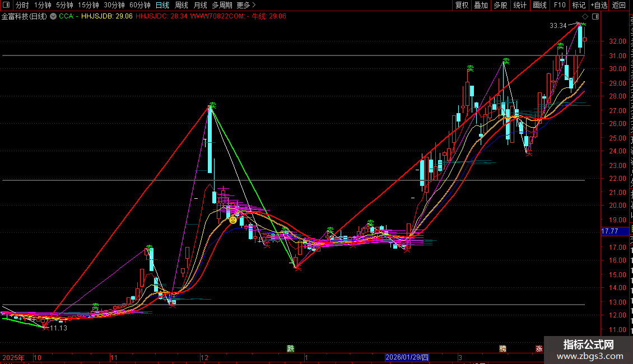Click the 32.00 price axis label
This screenshot has height=364, width=633.
(x=618, y=41)
